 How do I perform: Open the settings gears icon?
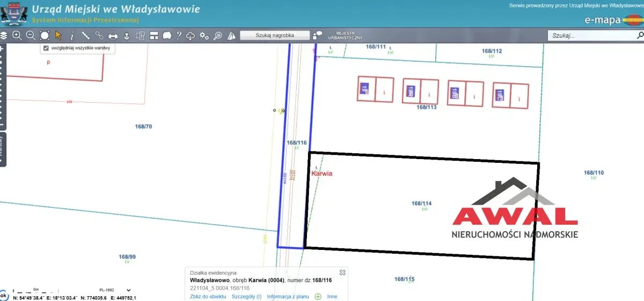point(204,35)
